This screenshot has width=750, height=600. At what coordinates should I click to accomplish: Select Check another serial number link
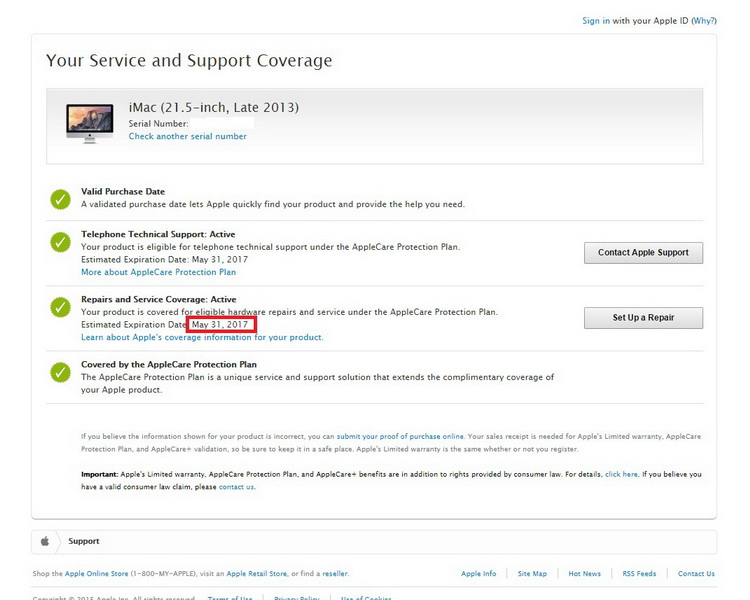point(187,136)
